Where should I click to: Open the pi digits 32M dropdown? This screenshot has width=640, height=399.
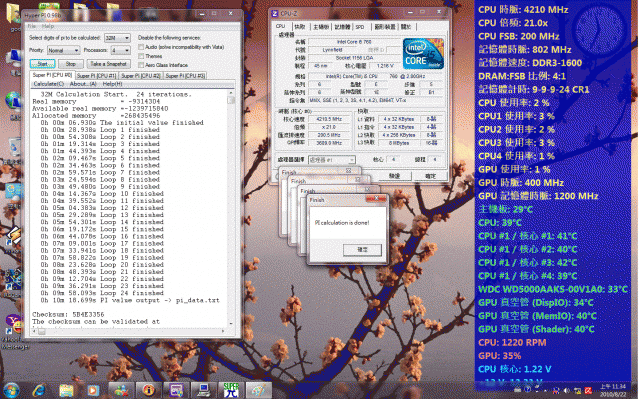click(117, 38)
